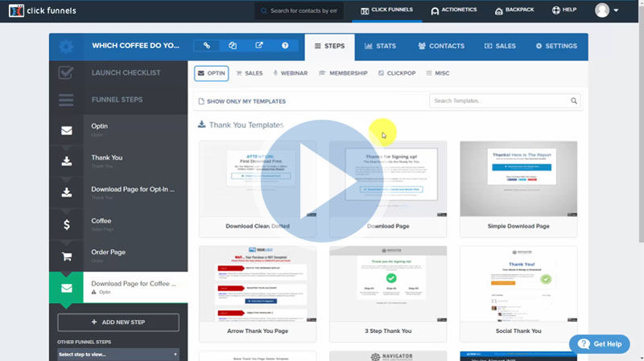Select the Simple Download Page template thumbnail
644x361 pixels.
point(518,178)
